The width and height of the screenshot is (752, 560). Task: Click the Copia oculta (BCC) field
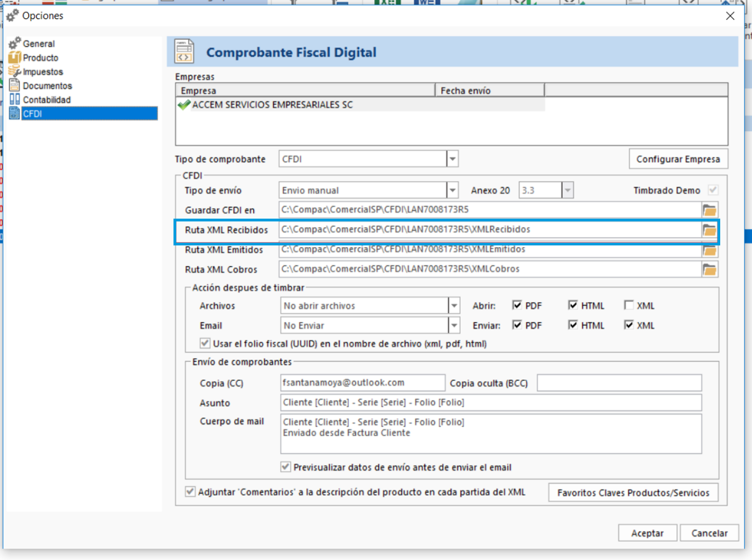(619, 383)
